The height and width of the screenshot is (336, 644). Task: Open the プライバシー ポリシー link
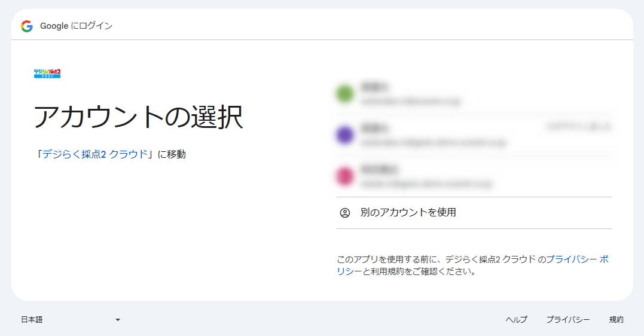coord(473,265)
